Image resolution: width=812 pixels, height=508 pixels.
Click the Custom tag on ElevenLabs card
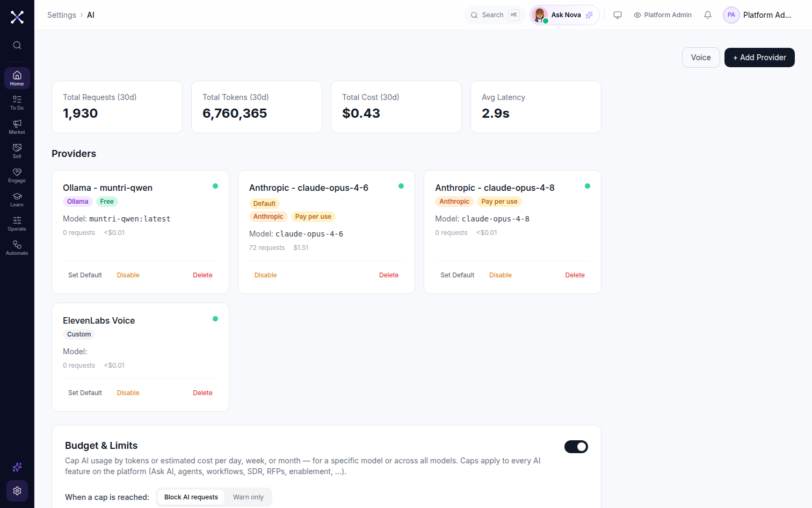(x=79, y=334)
